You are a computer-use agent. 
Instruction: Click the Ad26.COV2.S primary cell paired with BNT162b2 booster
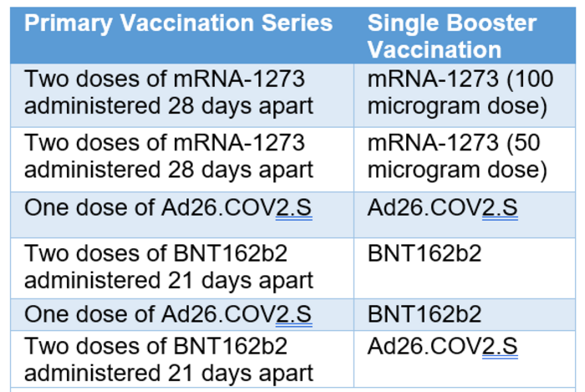coord(168,314)
